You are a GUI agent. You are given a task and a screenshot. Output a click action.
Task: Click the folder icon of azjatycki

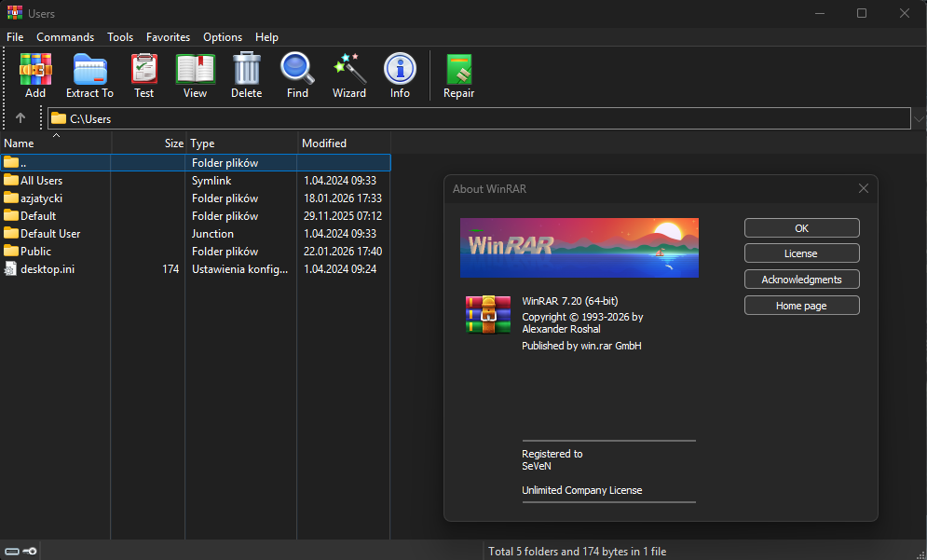[x=11, y=198]
